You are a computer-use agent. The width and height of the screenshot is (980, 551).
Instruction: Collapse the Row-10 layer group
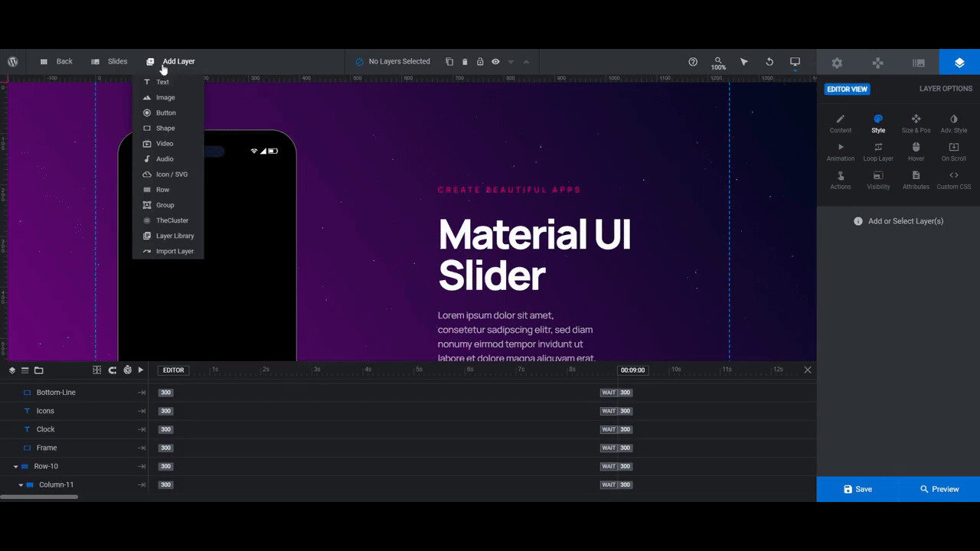(x=16, y=467)
